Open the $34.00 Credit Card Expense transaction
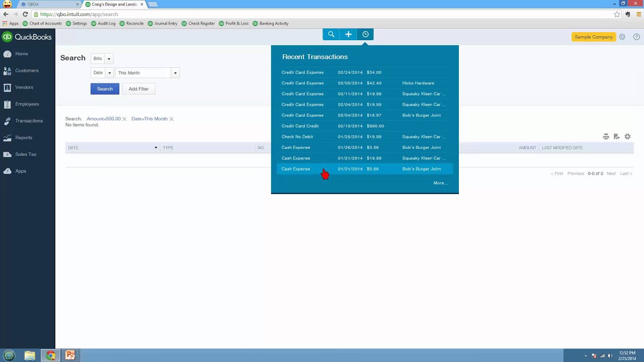Image resolution: width=644 pixels, height=362 pixels. point(365,72)
